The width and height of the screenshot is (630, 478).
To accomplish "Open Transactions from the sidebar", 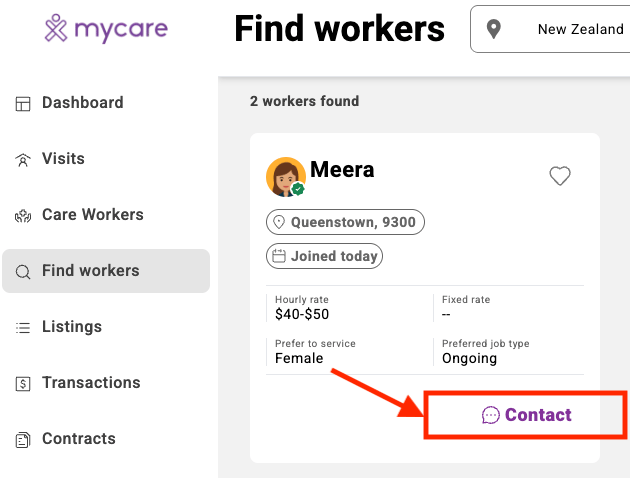I will pos(91,383).
